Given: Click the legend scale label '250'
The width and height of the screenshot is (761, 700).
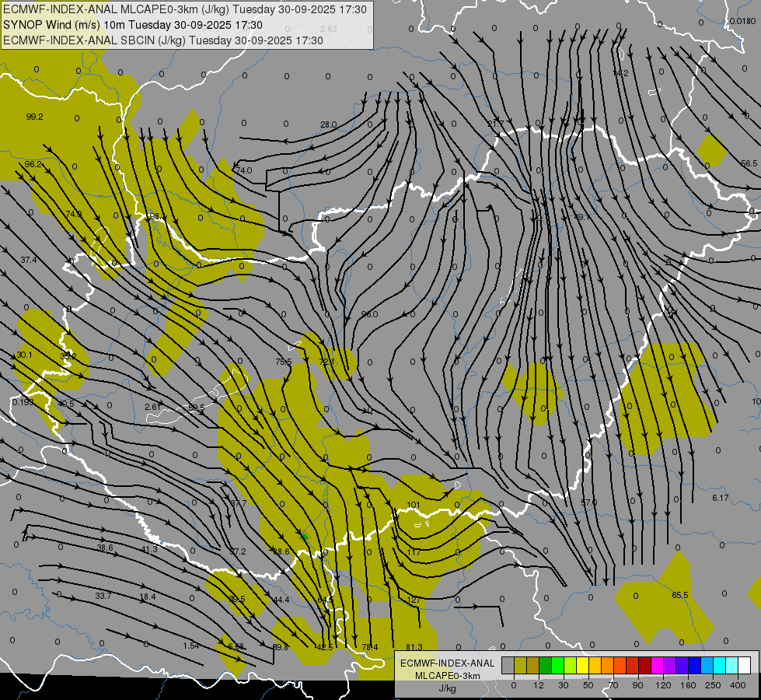Looking at the screenshot, I should click(x=713, y=685).
